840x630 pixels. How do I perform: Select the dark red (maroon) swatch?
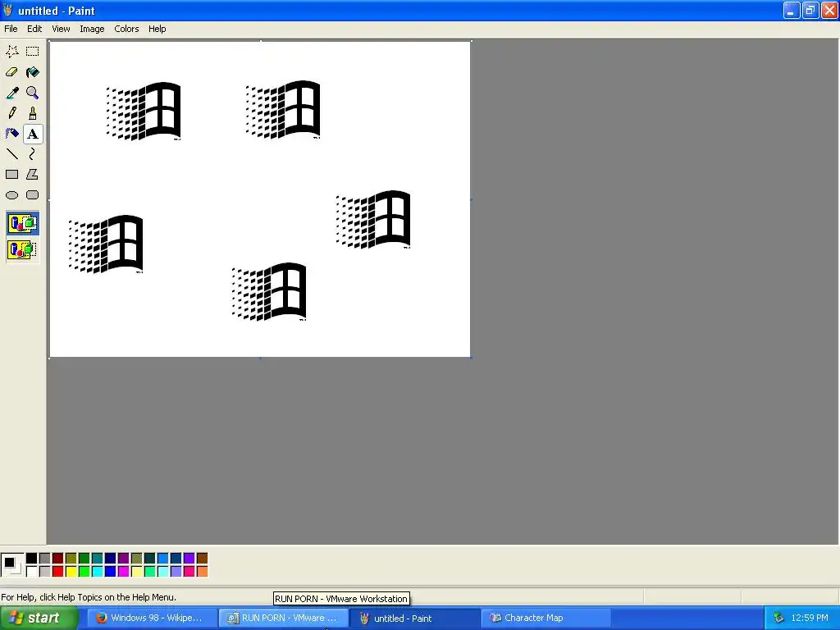[x=58, y=559]
